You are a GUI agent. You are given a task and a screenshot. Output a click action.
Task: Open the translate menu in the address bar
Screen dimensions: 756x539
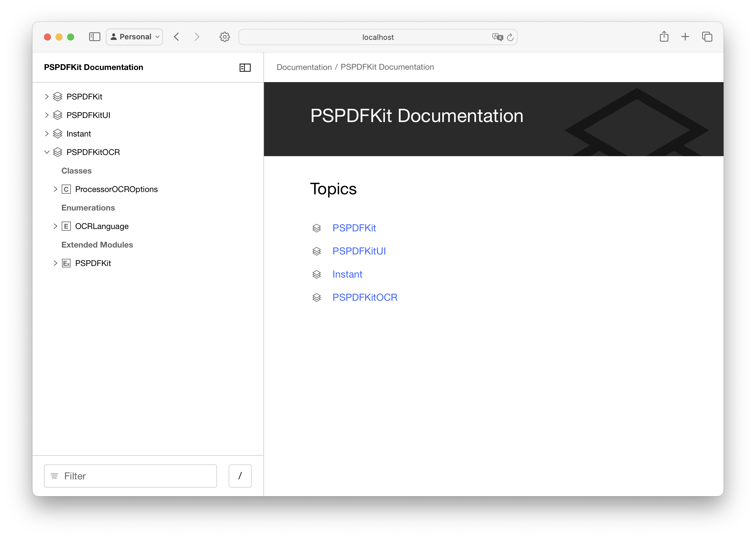(497, 37)
